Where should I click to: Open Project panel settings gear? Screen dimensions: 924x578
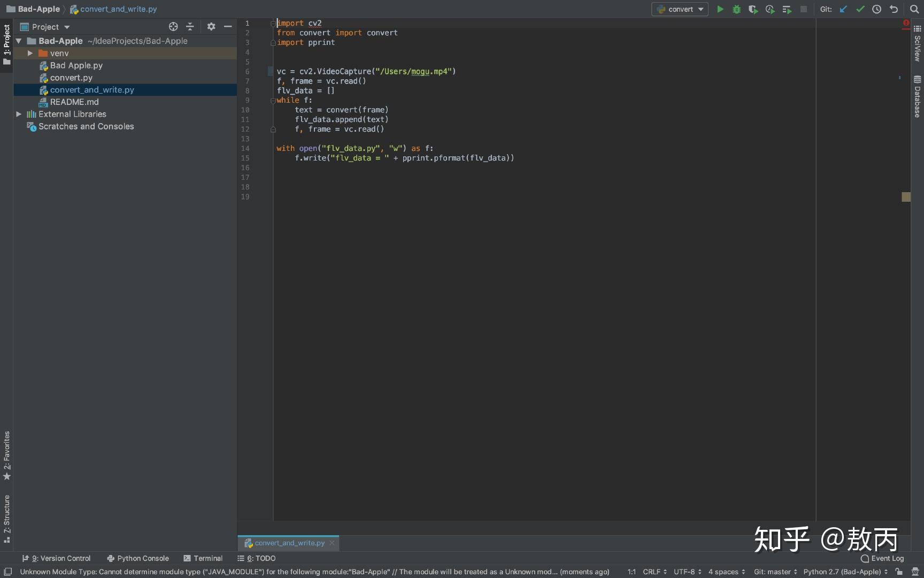211,27
